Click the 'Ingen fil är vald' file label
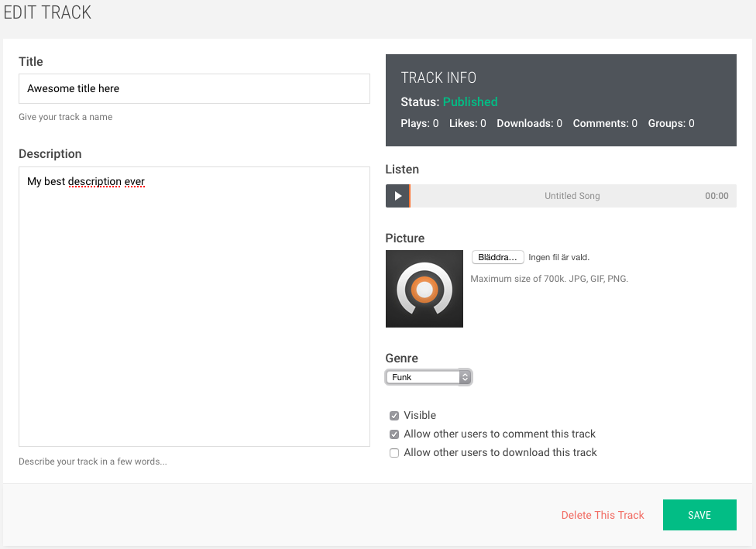This screenshot has width=756, height=549. coord(558,257)
